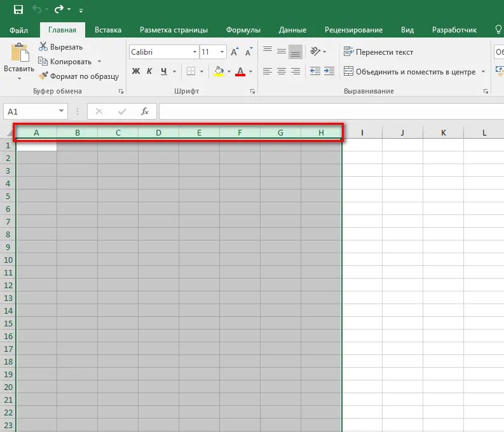Open the font size 11 dropdown arrow
This screenshot has width=504, height=432.
pyautogui.click(x=222, y=52)
